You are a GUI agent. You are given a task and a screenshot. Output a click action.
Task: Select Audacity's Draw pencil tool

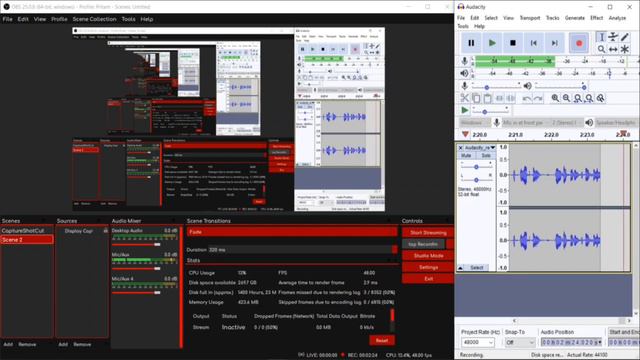click(x=625, y=37)
